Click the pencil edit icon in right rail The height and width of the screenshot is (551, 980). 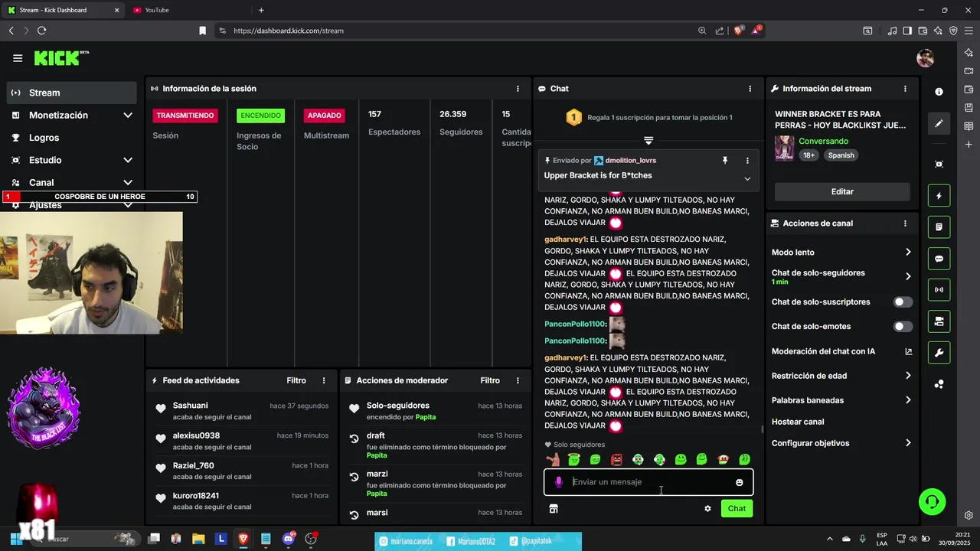pos(939,123)
